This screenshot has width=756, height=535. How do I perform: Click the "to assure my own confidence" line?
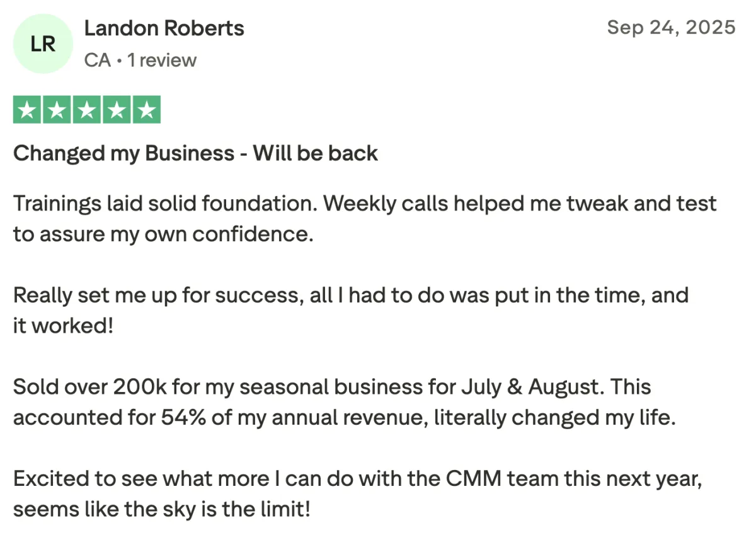pos(163,234)
